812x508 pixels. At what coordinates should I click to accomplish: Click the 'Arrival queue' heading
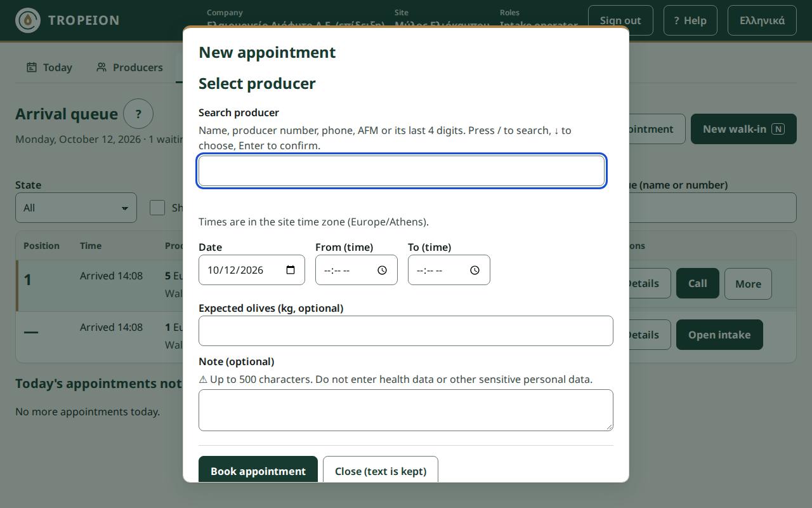67,114
